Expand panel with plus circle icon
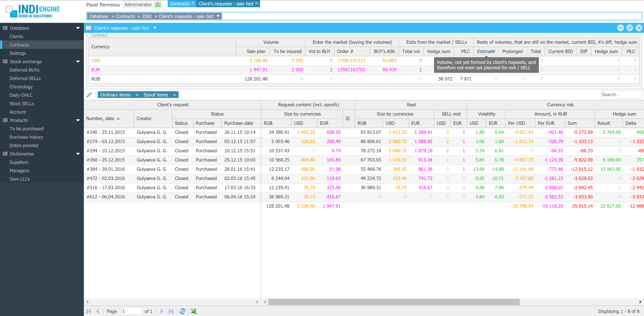The height and width of the screenshot is (316, 644). [630, 28]
